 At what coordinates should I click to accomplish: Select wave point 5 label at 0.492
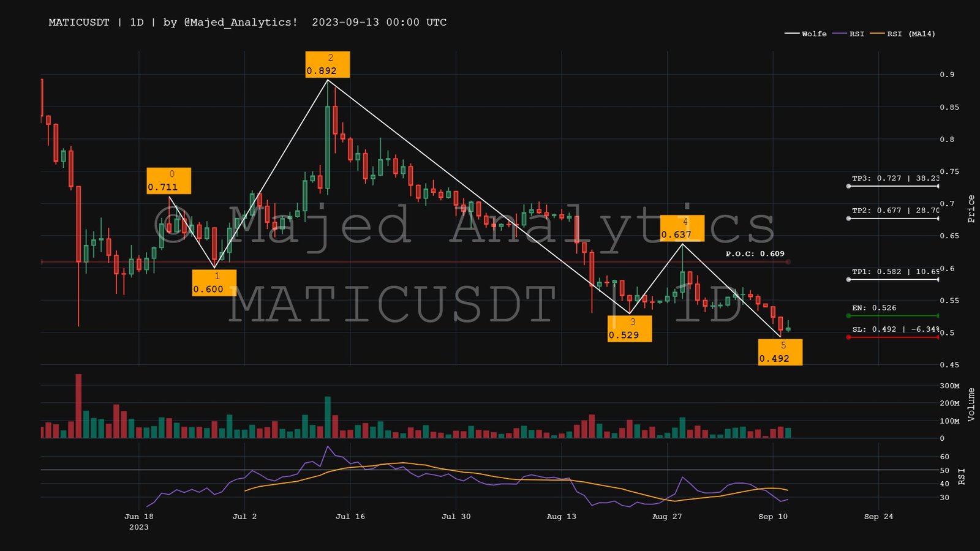click(x=780, y=353)
